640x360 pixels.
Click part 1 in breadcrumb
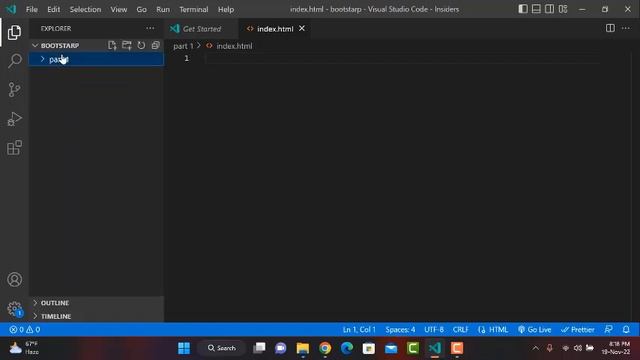[183, 46]
